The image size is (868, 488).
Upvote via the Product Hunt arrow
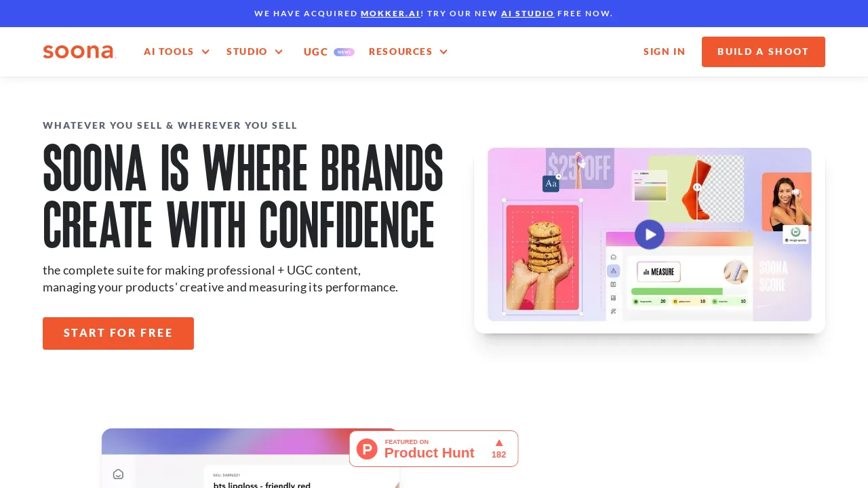499,443
